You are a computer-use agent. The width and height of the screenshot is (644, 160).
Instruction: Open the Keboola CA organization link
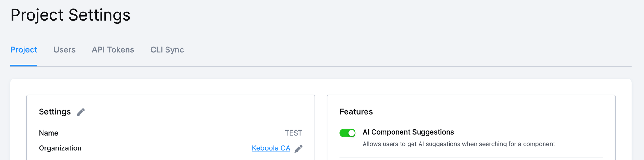[271, 148]
